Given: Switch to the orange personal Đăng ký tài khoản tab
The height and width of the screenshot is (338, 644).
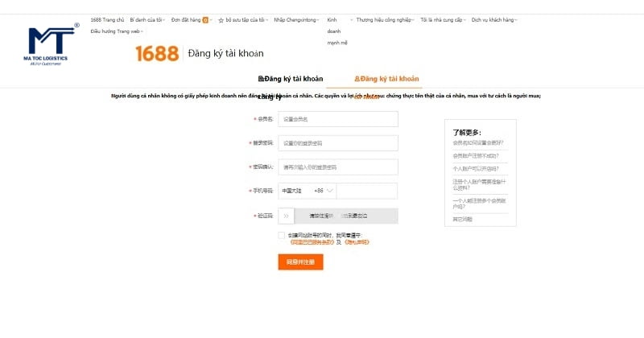Looking at the screenshot, I should coord(386,79).
